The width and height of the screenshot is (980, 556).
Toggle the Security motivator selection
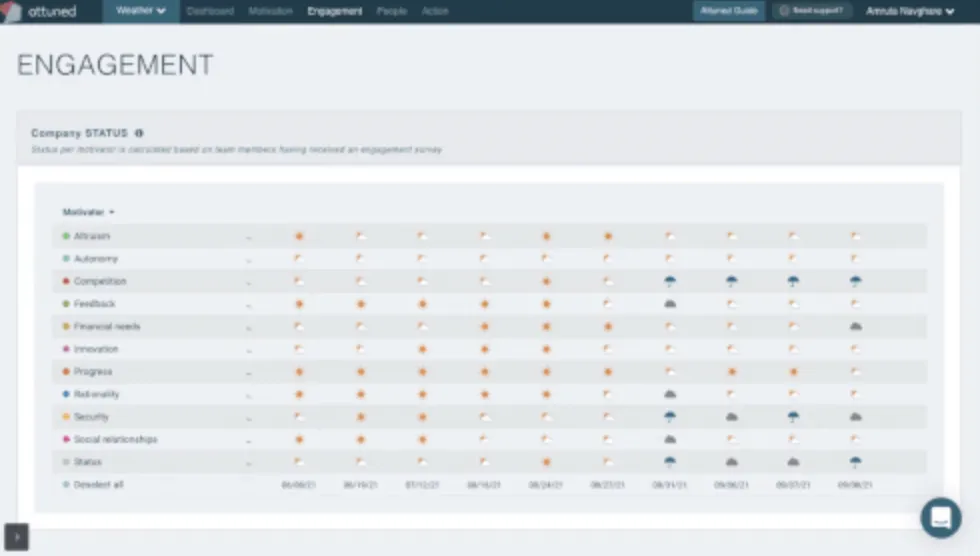tap(66, 417)
